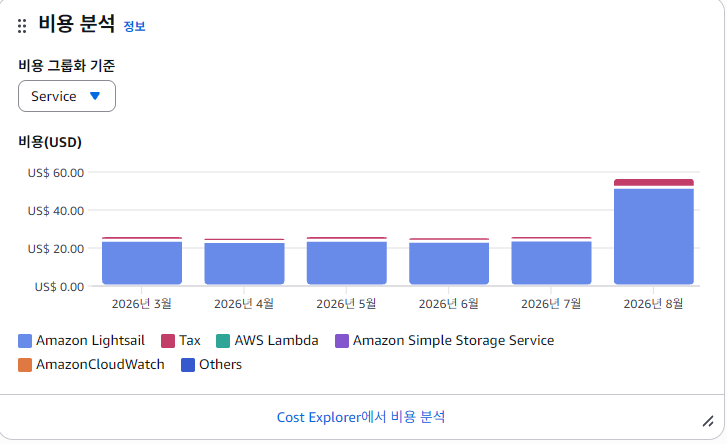The width and height of the screenshot is (727, 444).
Task: Click the blue dropdown arrow next to Service
Action: click(x=95, y=96)
